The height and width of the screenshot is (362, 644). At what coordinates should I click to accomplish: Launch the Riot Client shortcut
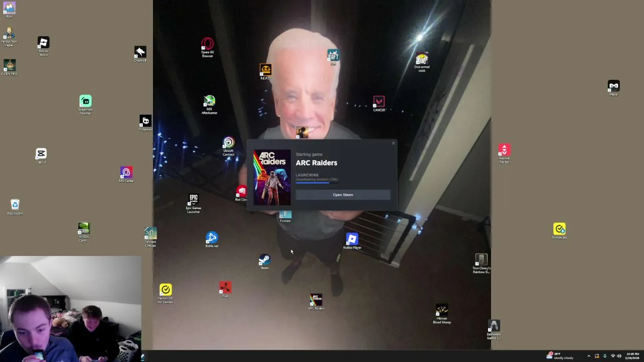pyautogui.click(x=242, y=194)
